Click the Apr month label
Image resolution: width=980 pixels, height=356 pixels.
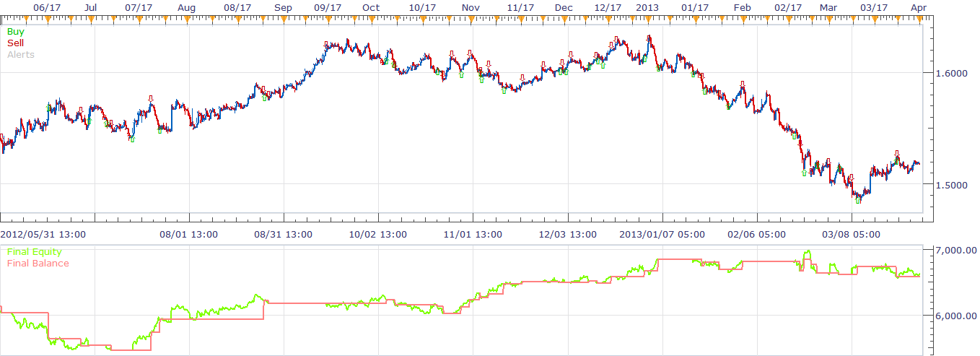coord(919,6)
